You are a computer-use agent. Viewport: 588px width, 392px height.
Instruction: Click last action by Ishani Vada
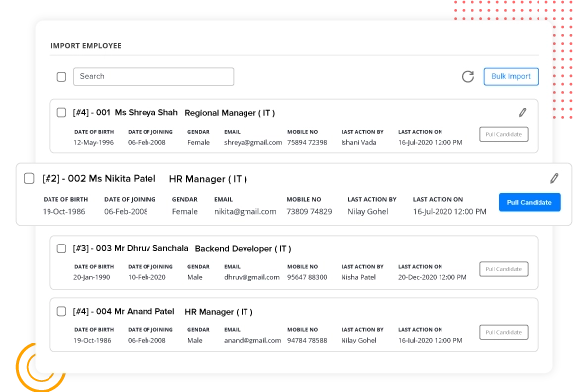(358, 143)
